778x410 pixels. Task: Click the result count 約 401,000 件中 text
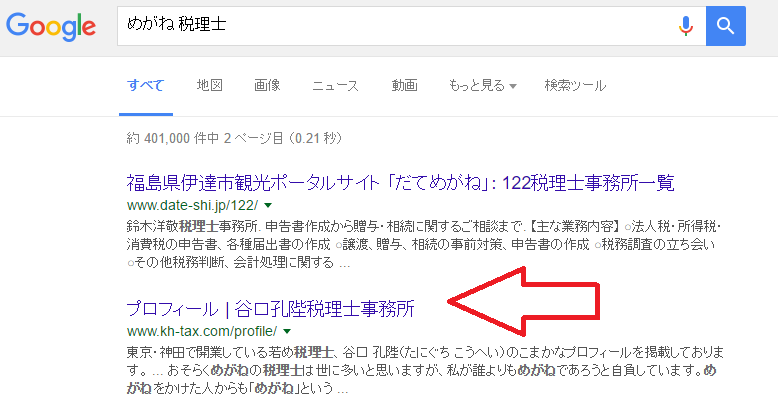coord(173,138)
